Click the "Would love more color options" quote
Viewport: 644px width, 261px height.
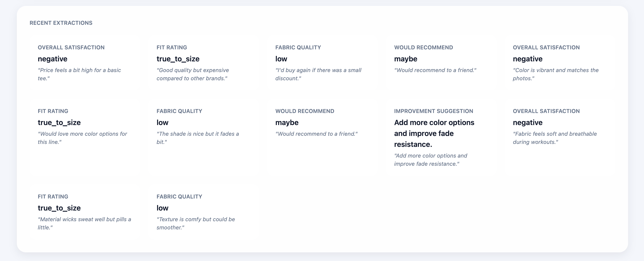tap(82, 138)
